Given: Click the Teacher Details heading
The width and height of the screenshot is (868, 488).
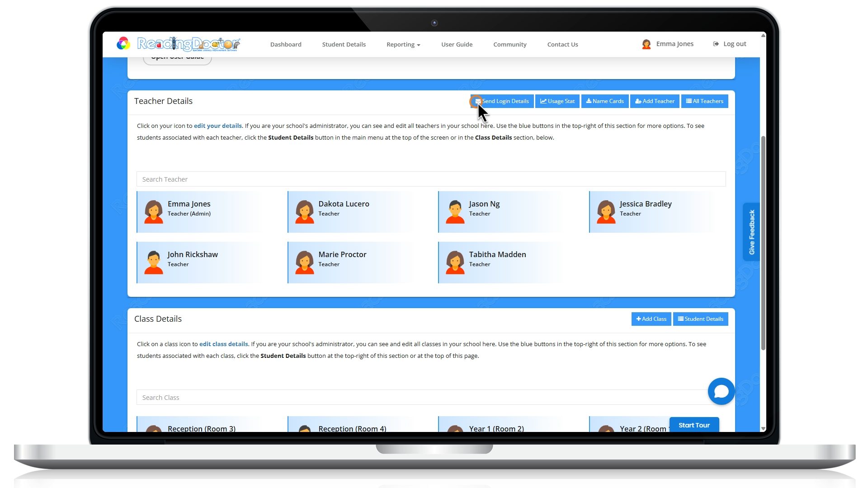Looking at the screenshot, I should [163, 101].
